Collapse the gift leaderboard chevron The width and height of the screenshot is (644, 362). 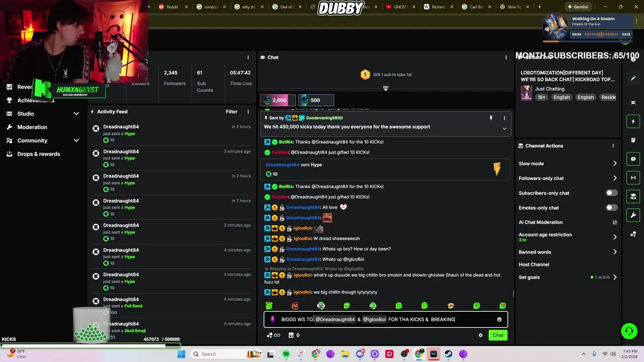pyautogui.click(x=385, y=88)
